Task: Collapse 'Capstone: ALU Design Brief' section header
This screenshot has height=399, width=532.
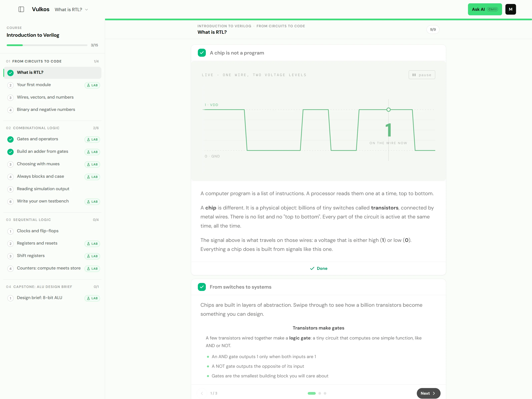Action: 52,287
